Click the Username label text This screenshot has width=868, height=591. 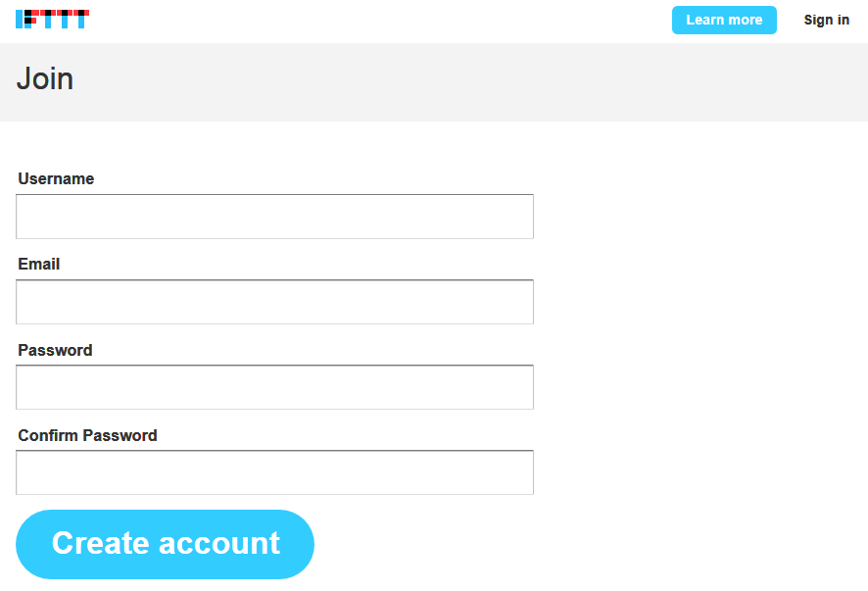pyautogui.click(x=56, y=178)
